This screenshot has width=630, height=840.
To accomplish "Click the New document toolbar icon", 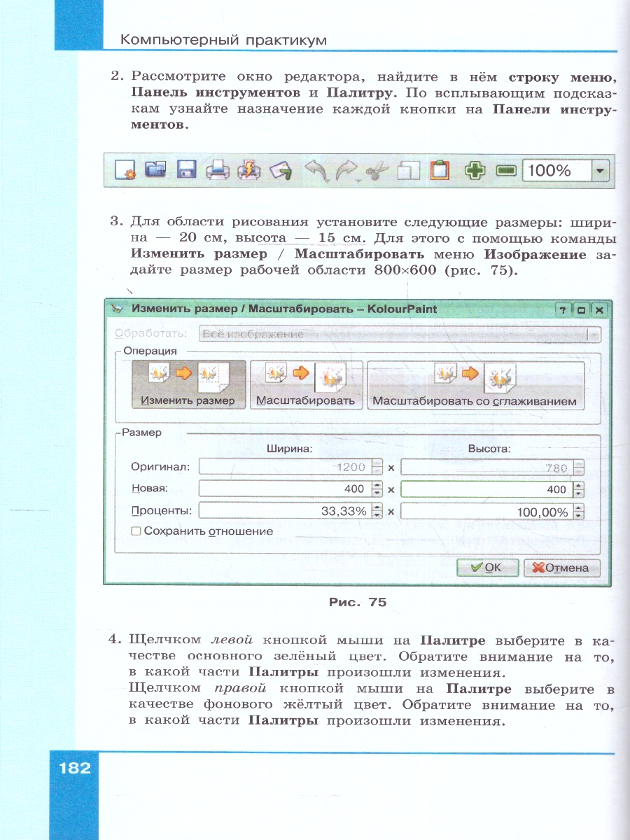I will pyautogui.click(x=124, y=171).
